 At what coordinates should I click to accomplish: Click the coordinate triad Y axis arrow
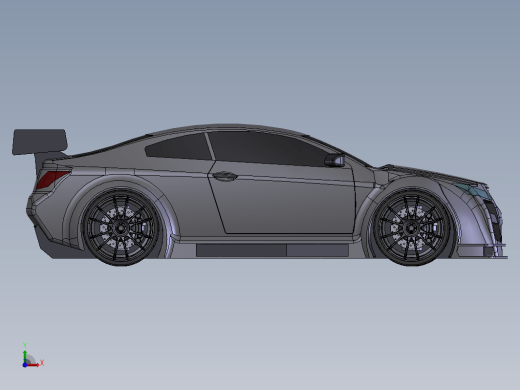(x=25, y=356)
